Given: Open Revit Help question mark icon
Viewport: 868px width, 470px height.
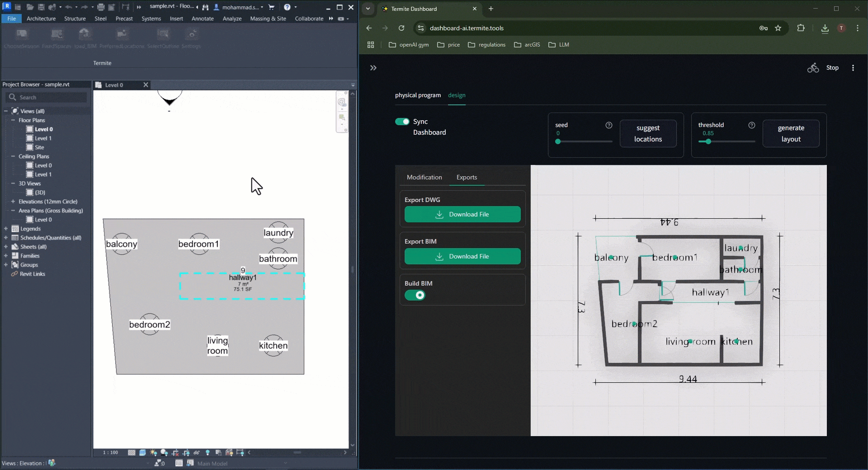Looking at the screenshot, I should pos(287,7).
